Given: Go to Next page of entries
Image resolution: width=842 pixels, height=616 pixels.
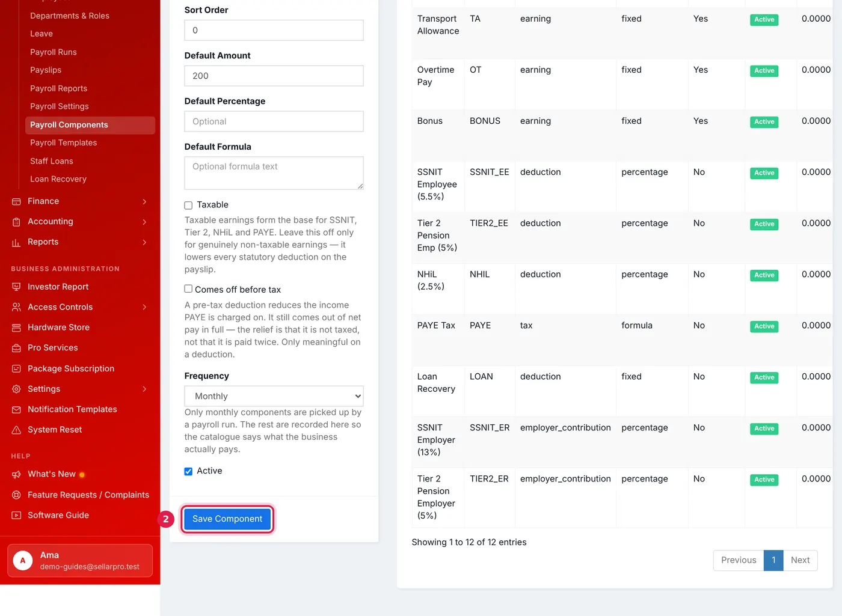Looking at the screenshot, I should (x=800, y=560).
